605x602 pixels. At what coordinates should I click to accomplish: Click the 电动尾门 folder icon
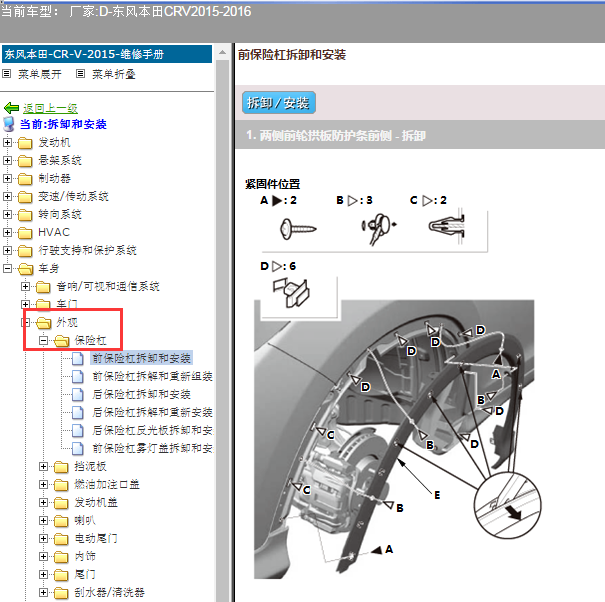(x=61, y=539)
